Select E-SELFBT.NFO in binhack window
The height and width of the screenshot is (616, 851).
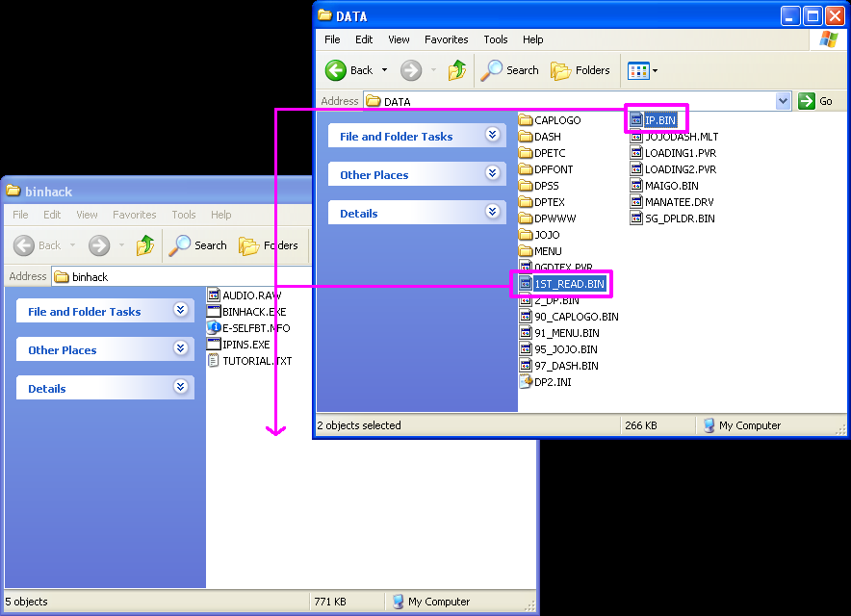(249, 328)
